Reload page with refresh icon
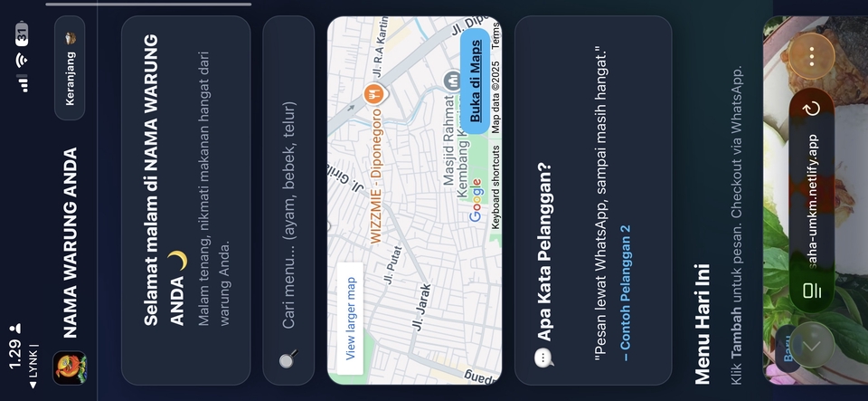Image resolution: width=868 pixels, height=401 pixels. (x=811, y=109)
